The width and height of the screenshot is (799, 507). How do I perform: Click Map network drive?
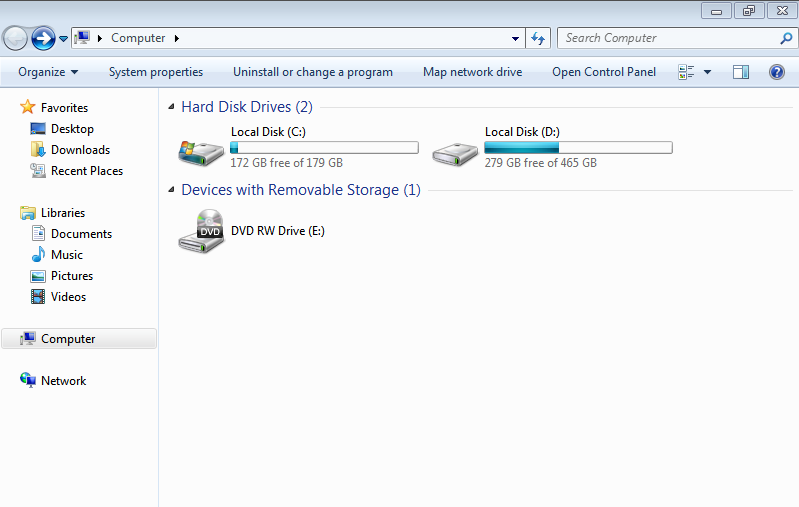click(x=472, y=72)
